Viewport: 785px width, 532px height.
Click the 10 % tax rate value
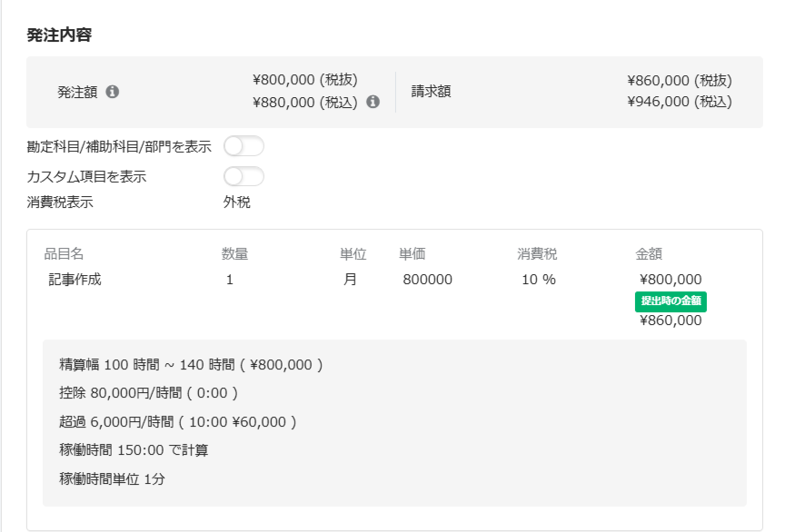point(539,280)
